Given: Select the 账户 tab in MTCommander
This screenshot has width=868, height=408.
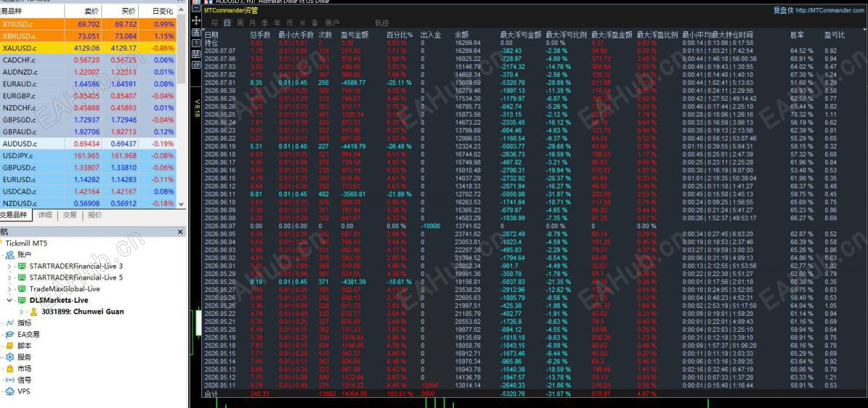Looking at the screenshot, I should coord(332,22).
